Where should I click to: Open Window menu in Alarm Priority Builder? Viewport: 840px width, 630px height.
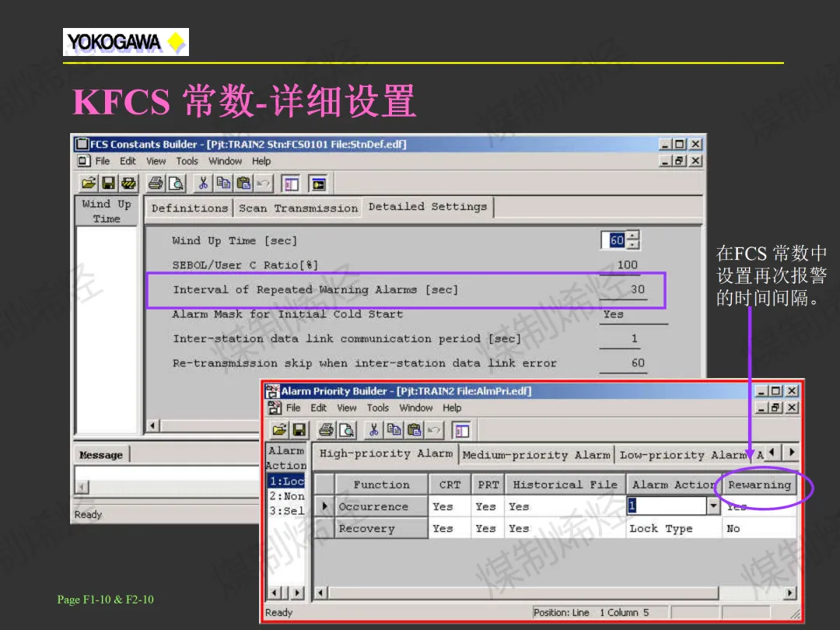click(x=415, y=408)
